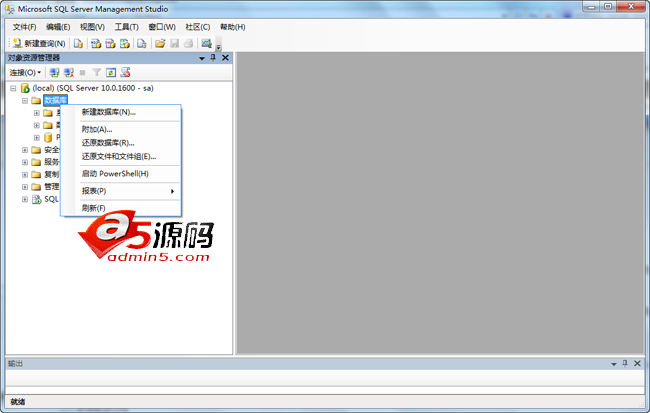Viewport: 650px width, 413px height.
Task: Toggle auto-hide pin on 对象资源管理器 panel
Action: [x=213, y=58]
